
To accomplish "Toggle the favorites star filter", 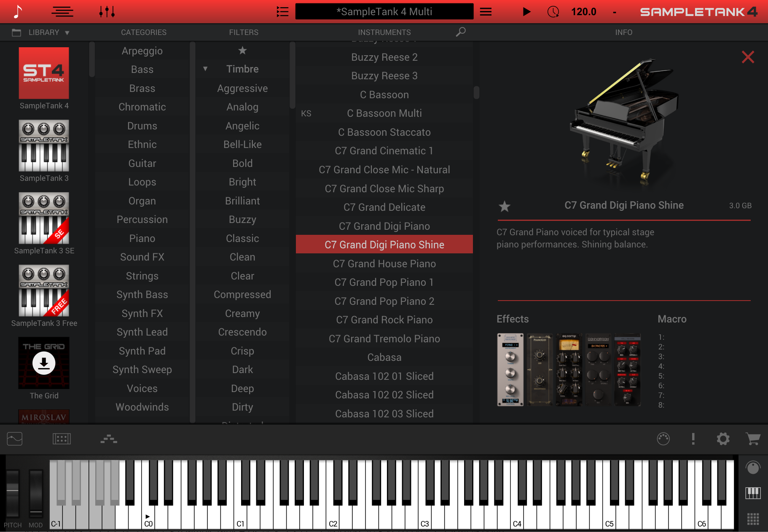I will pyautogui.click(x=242, y=51).
